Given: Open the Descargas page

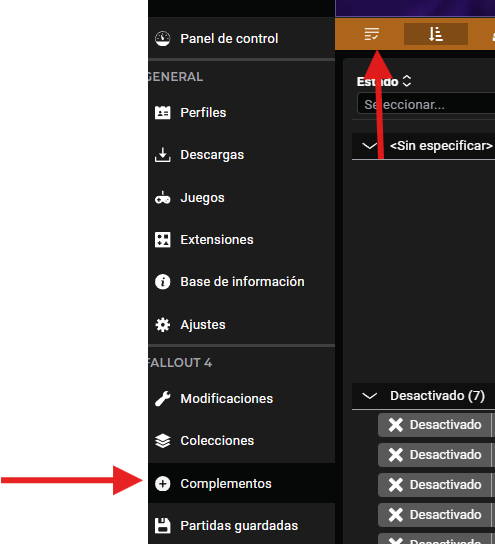Looking at the screenshot, I should point(241,155).
